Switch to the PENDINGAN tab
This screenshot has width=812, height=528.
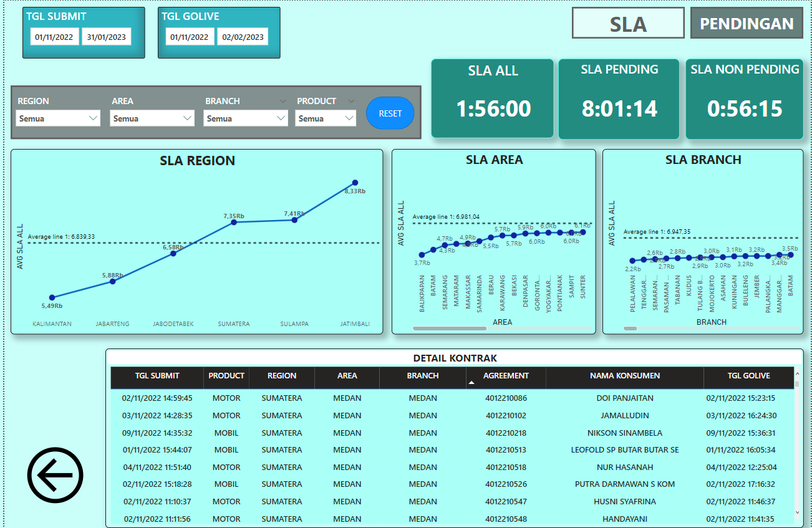[747, 24]
